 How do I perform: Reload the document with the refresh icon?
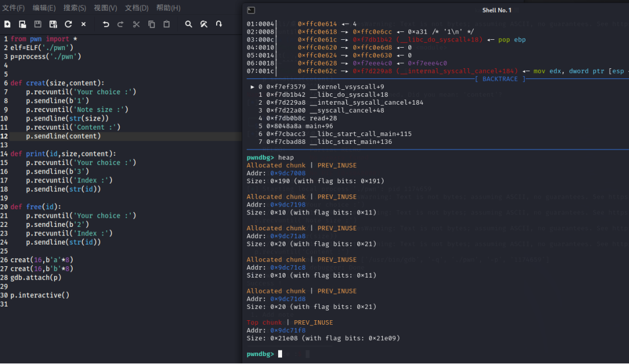(68, 24)
